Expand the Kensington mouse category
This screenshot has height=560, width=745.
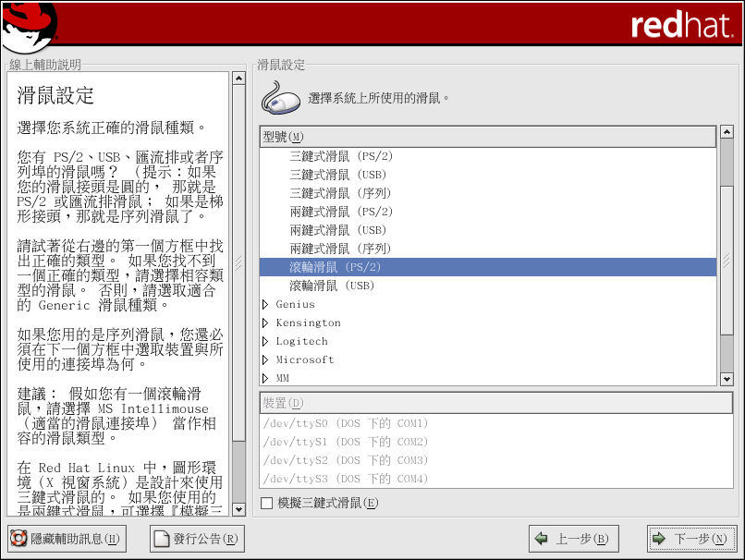pyautogui.click(x=265, y=323)
